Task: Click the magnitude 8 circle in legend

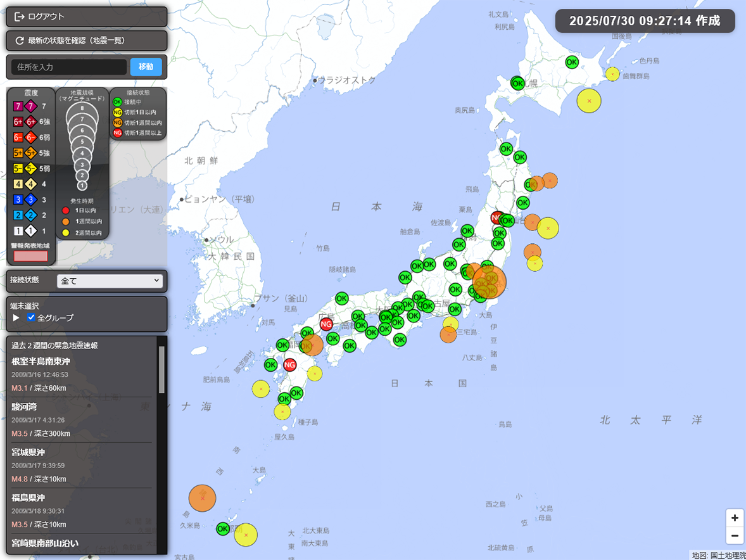Action: [82, 110]
